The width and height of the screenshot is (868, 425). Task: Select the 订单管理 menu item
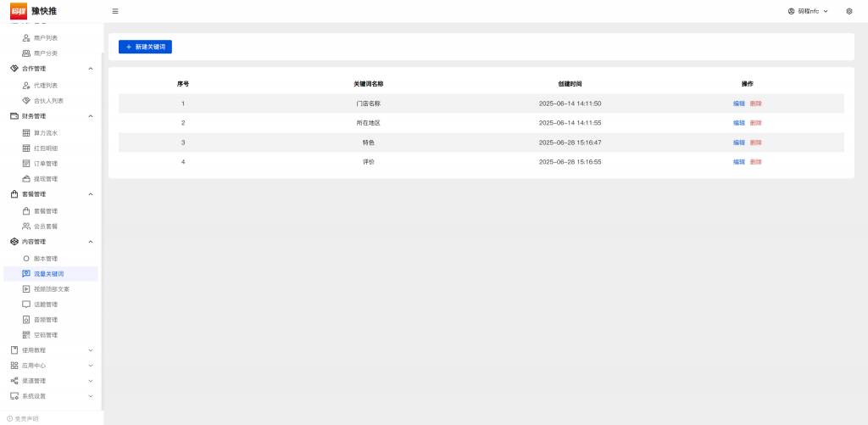pos(46,164)
